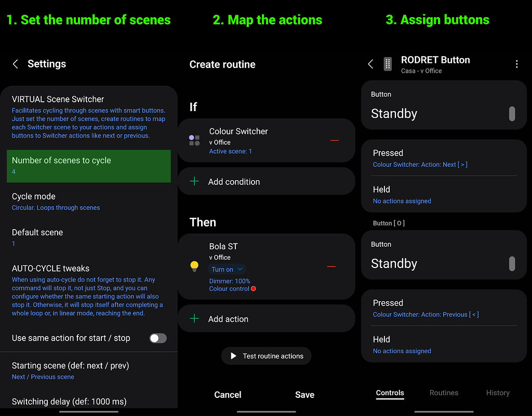Switch to the Routines tab
Image resolution: width=532 pixels, height=416 pixels.
coord(444,393)
